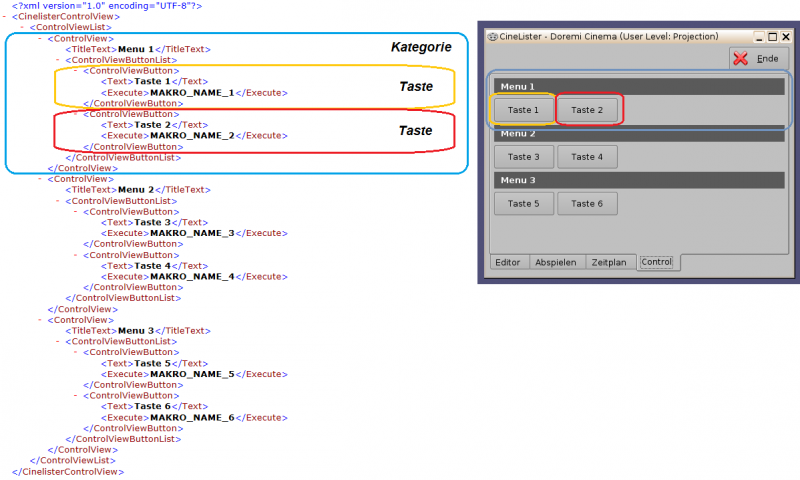Click the Taste 6 button
The width and height of the screenshot is (800, 480).
pos(587,204)
